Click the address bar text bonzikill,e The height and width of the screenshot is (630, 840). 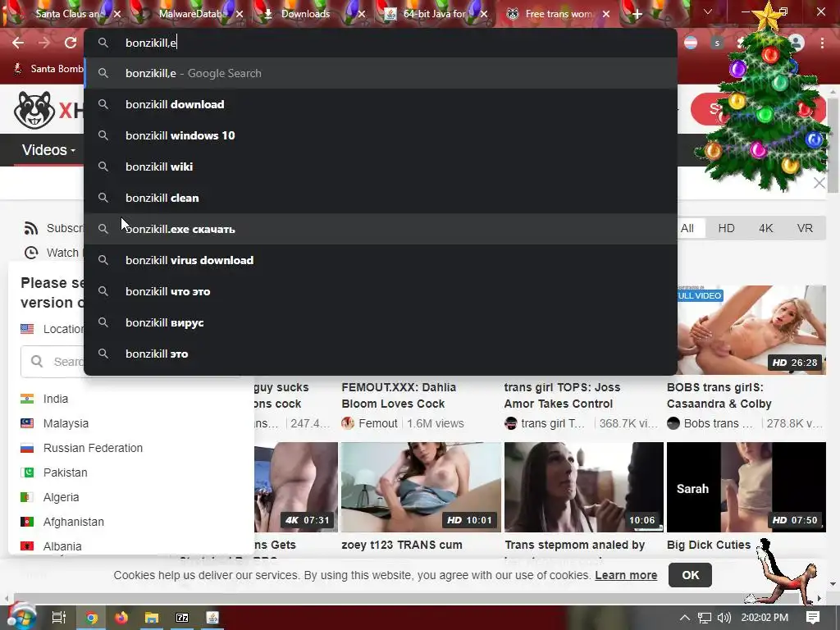coord(151,43)
